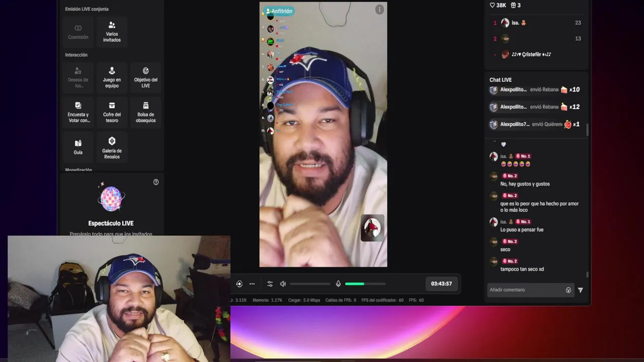The image size is (644, 362).
Task: Start a Juego en equipo
Action: (x=112, y=77)
